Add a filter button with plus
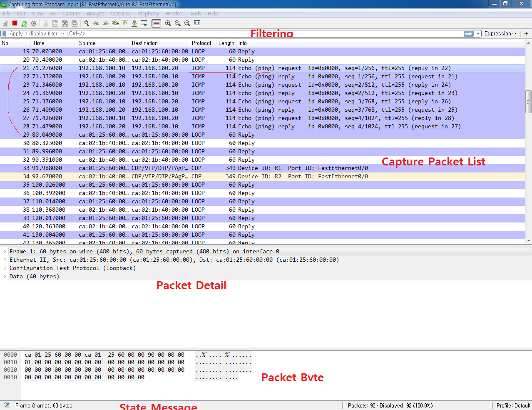Screen dimensions: 532x410 click(526, 34)
